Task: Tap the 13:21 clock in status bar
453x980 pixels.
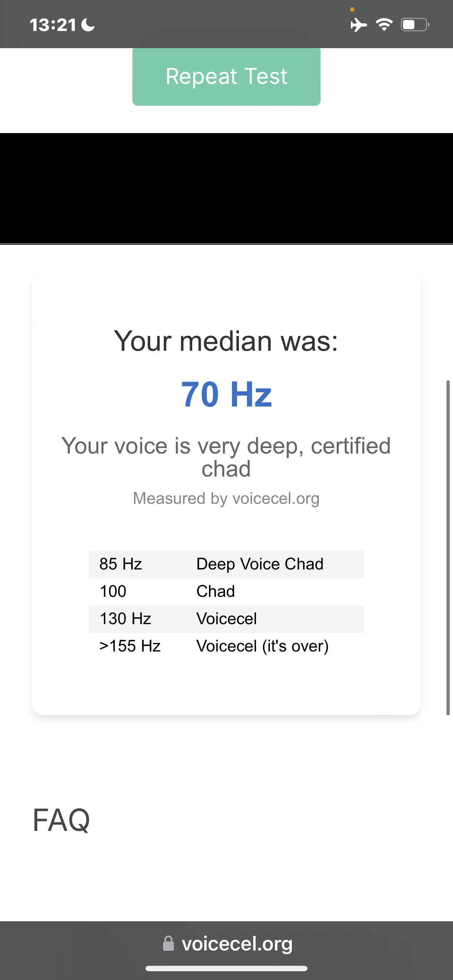Action: (53, 25)
